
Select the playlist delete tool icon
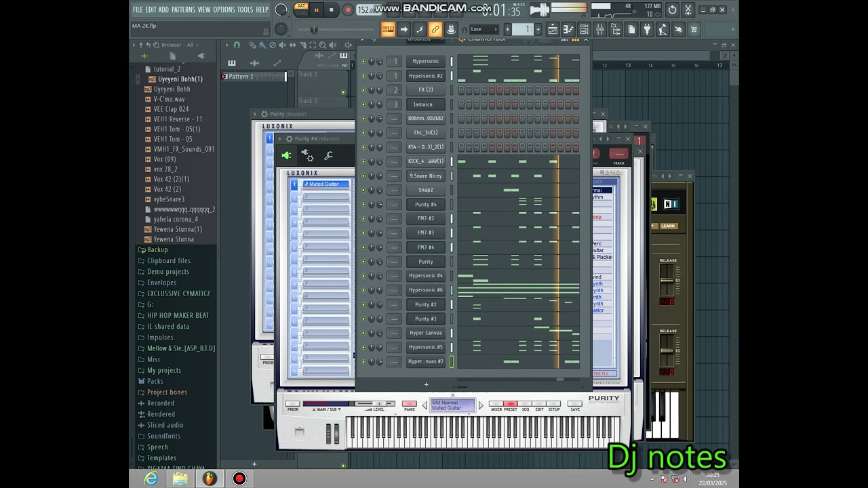[x=273, y=45]
